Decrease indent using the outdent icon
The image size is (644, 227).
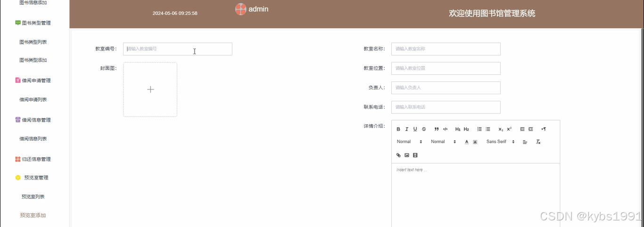[x=522, y=129]
